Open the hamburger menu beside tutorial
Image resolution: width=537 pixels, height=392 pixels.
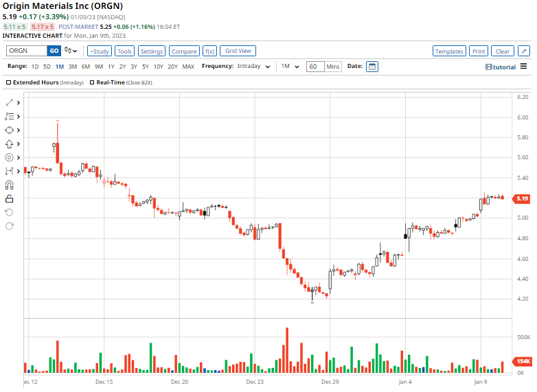(524, 66)
